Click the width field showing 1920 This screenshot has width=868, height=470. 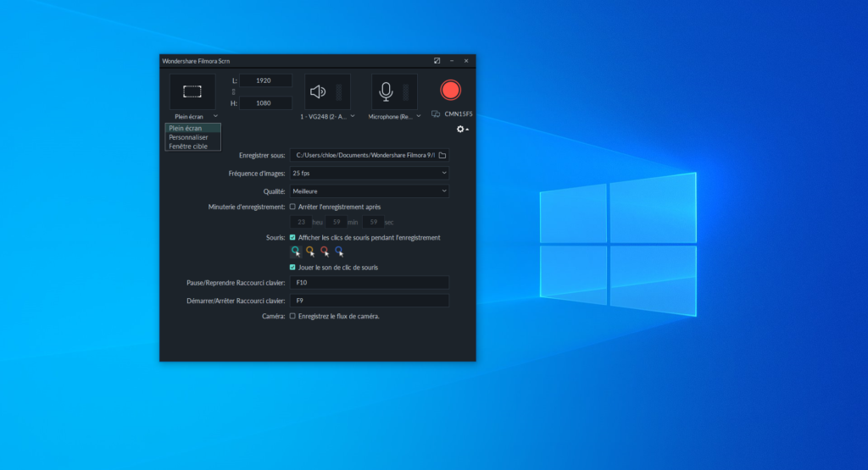[265, 80]
